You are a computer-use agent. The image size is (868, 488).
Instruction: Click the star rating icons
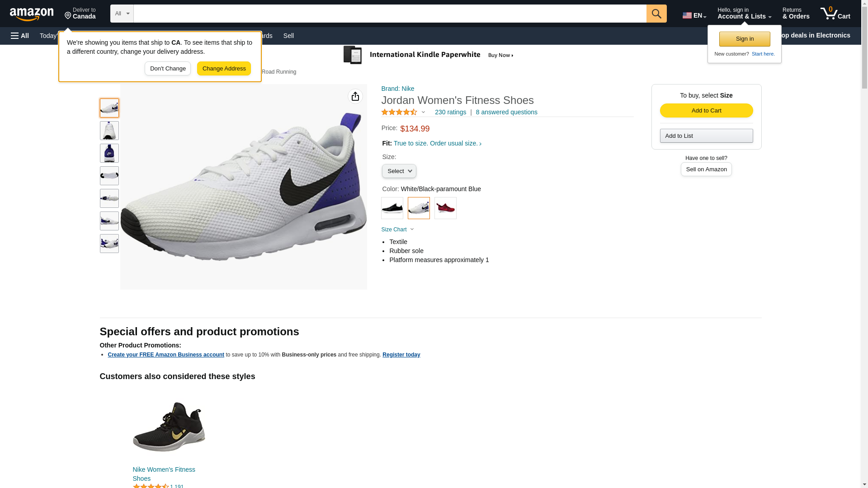399,112
